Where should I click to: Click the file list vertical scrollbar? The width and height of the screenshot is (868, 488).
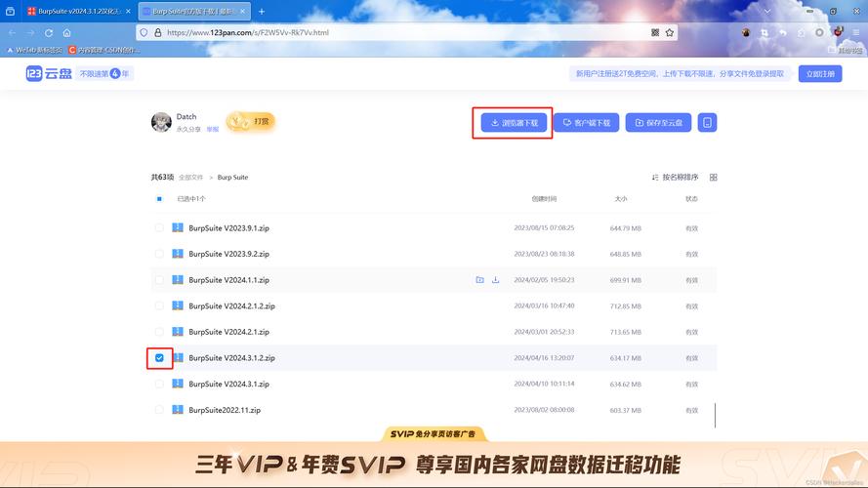715,415
